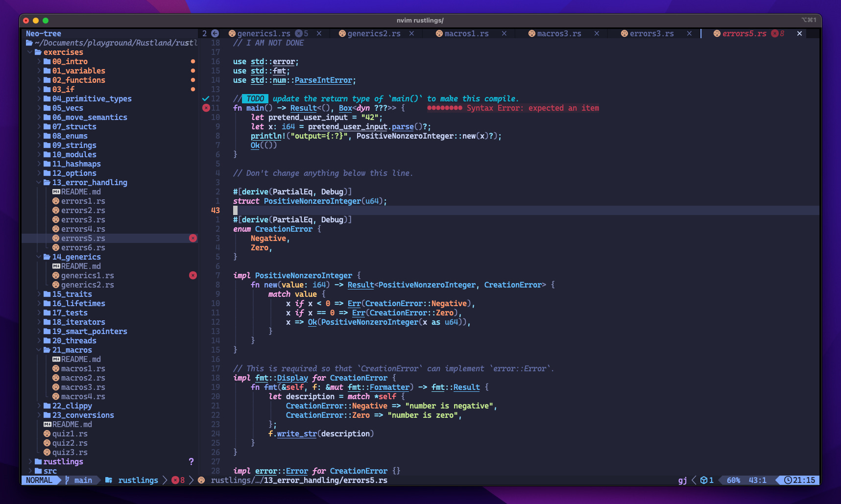The height and width of the screenshot is (504, 841).
Task: Collapse the 14_generics folder chevron
Action: coord(39,257)
